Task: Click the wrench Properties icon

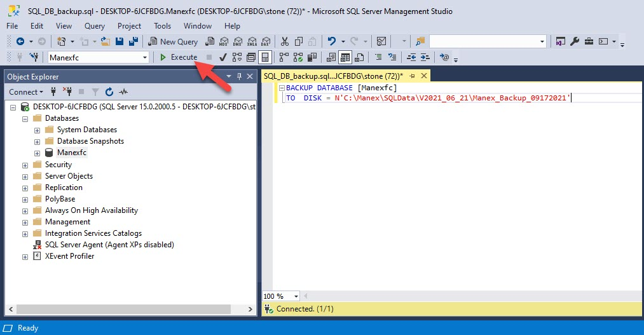Action: (x=575, y=41)
